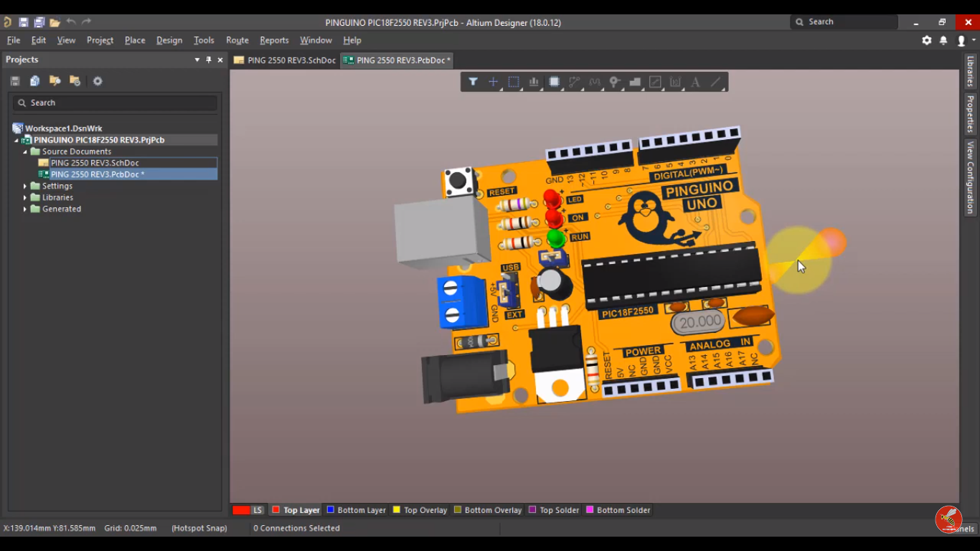Open the selection filter in the active bar

click(473, 82)
